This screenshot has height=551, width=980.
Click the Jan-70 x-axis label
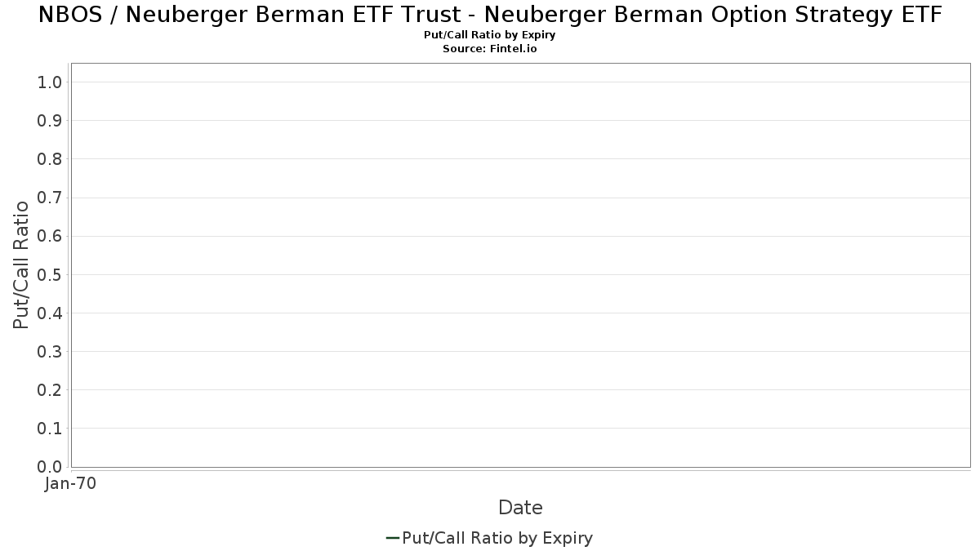(70, 484)
